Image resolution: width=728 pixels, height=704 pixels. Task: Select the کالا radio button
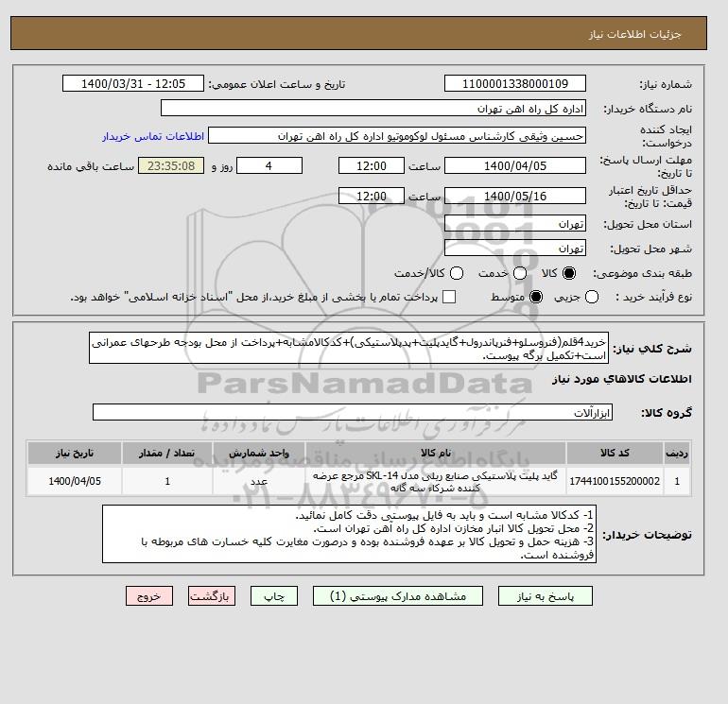click(x=569, y=273)
